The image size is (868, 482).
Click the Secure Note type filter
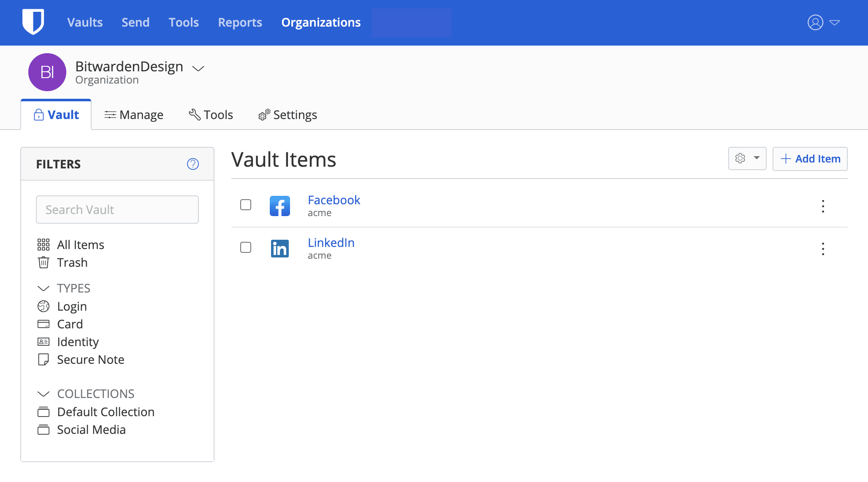point(90,360)
